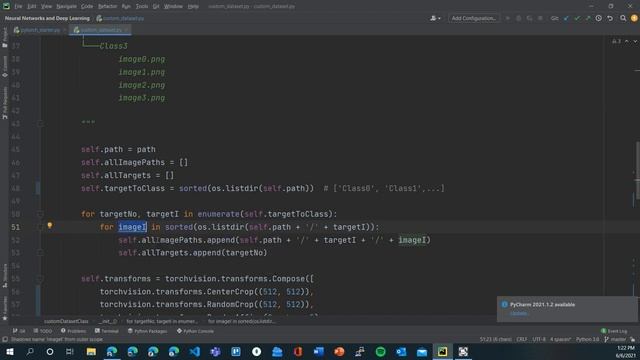640x360 pixels.
Task: Open PowerPoint from the taskbar
Action: 339,351
